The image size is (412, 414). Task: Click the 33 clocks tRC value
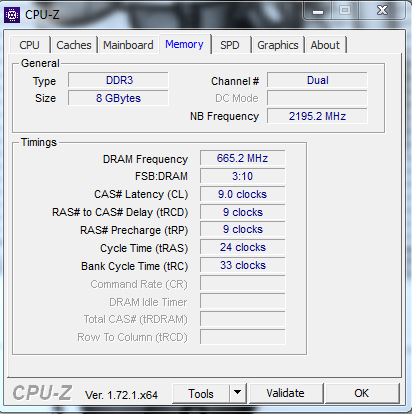pyautogui.click(x=243, y=265)
